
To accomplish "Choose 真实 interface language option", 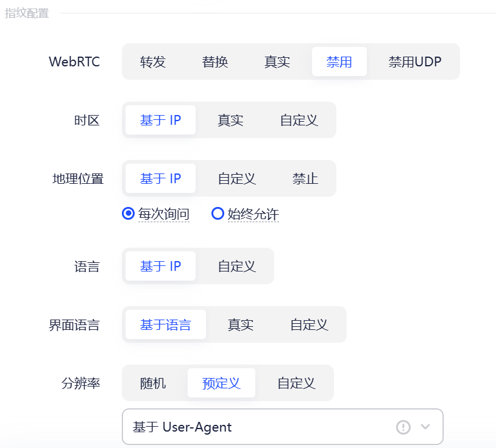I will pyautogui.click(x=239, y=324).
